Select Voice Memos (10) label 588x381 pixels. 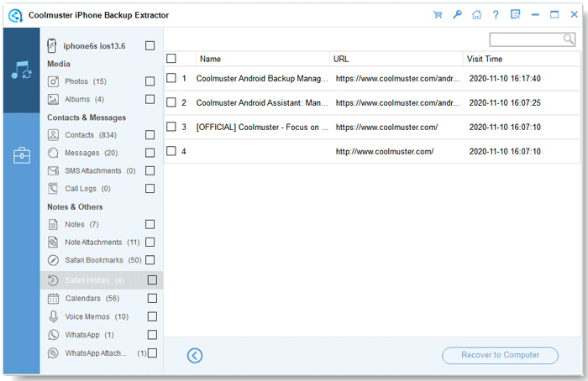pos(97,316)
